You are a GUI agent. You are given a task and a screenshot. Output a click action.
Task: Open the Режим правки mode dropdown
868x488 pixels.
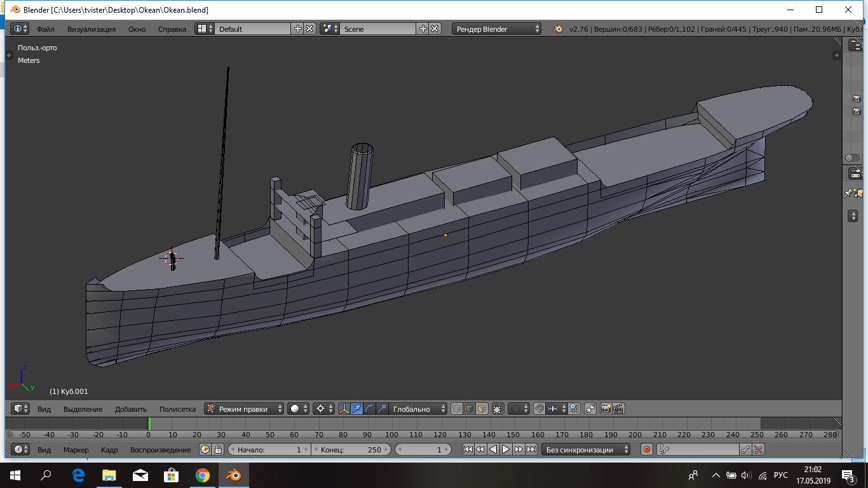click(x=244, y=409)
